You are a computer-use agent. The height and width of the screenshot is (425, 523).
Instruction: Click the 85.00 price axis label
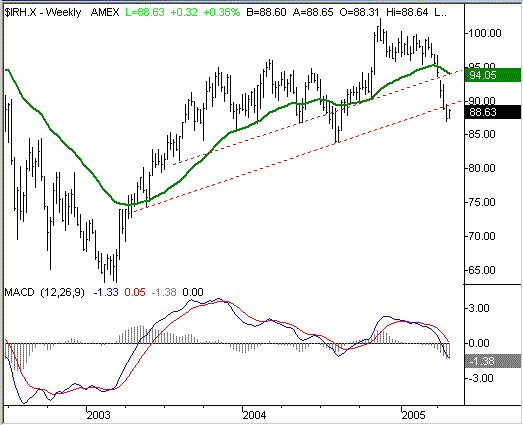pos(482,134)
